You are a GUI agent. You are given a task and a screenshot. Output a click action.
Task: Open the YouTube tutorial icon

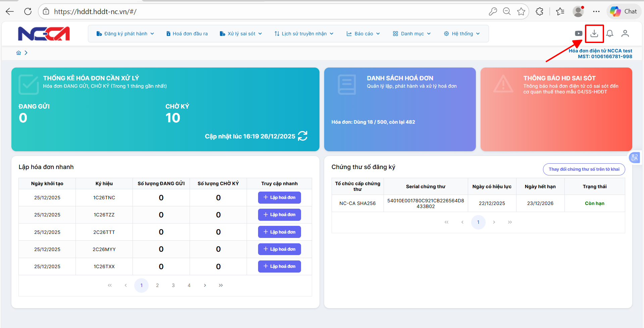click(x=579, y=33)
